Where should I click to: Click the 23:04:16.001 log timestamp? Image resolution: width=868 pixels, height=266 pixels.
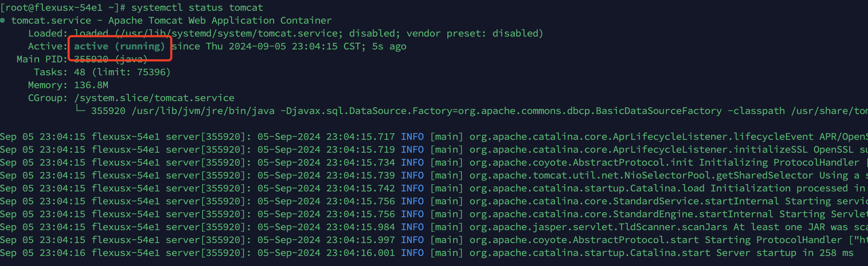361,253
